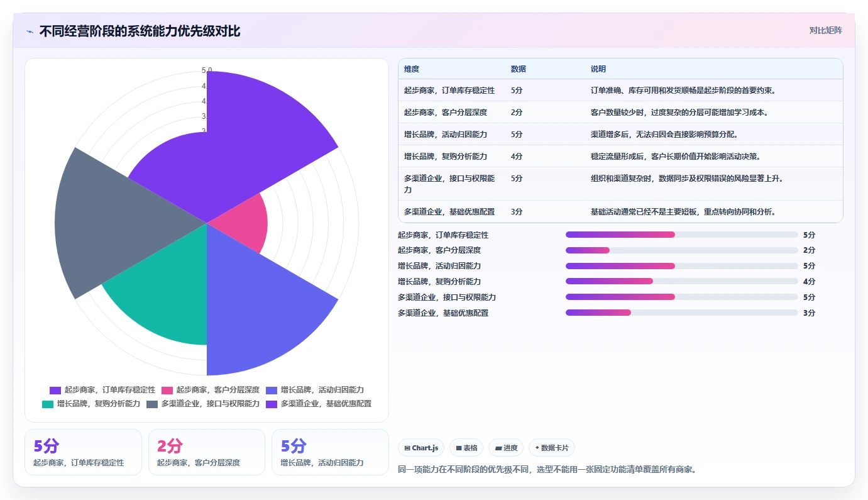Click progress bar for 起步商家，客户分层深度
The width and height of the screenshot is (868, 500).
pos(682,250)
